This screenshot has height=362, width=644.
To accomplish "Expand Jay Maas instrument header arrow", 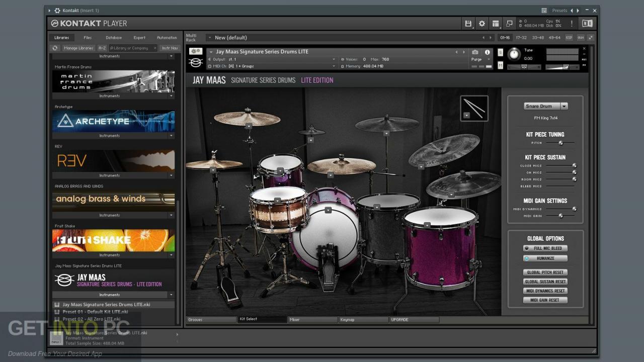I will [211, 52].
